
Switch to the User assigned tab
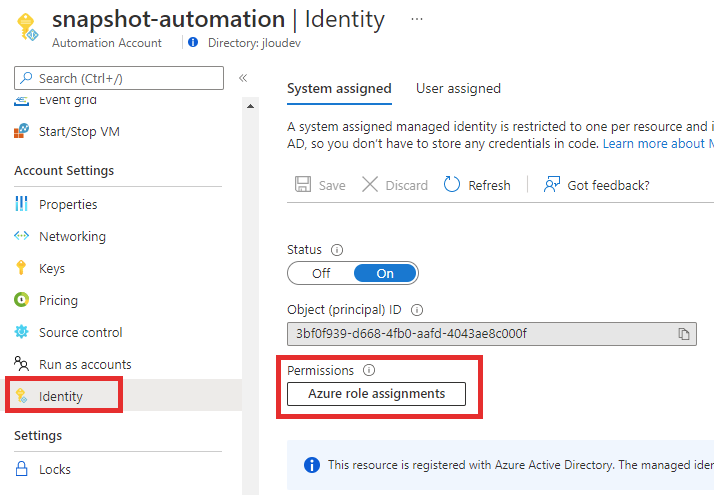[459, 88]
